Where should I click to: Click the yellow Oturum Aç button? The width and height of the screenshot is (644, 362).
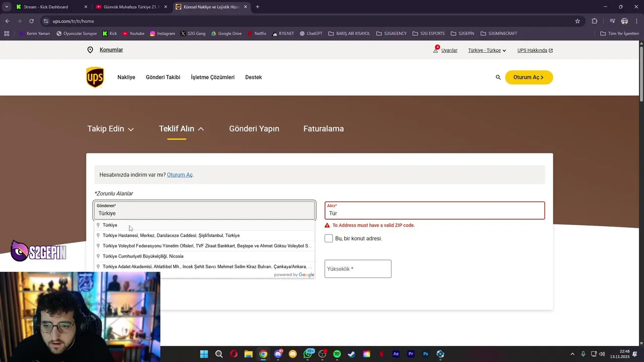pos(529,77)
